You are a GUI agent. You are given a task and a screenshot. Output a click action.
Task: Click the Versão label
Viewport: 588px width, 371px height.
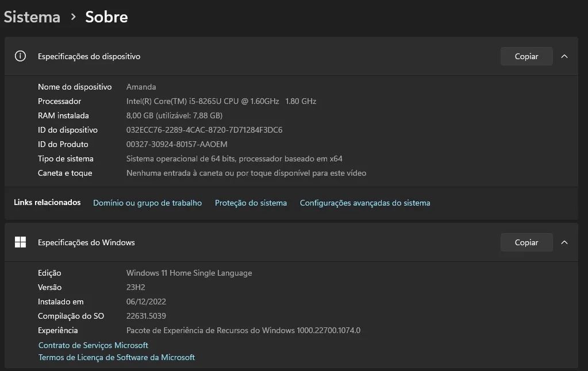49,287
